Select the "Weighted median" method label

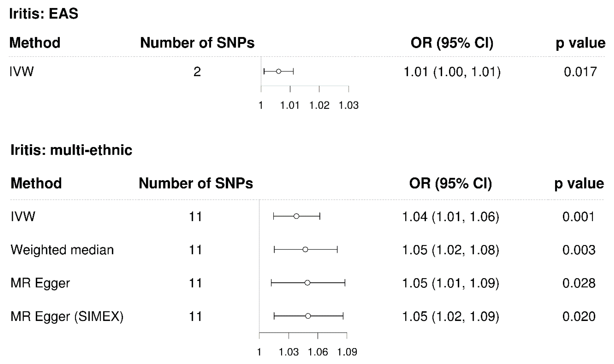click(62, 250)
